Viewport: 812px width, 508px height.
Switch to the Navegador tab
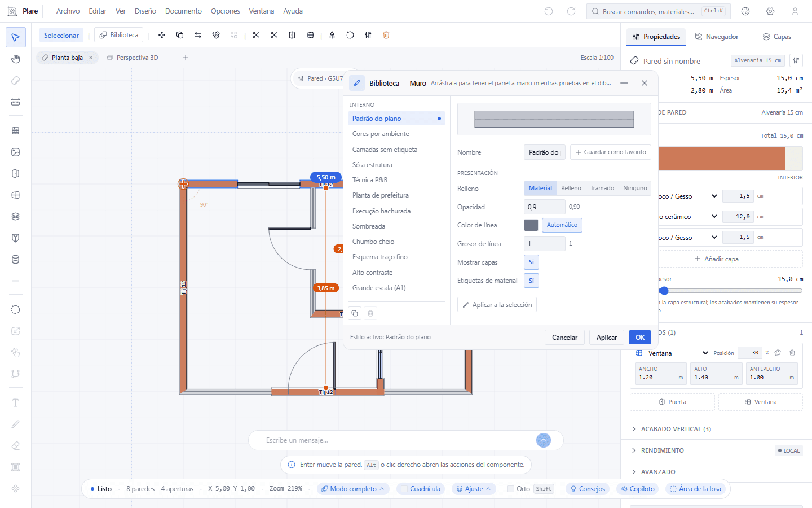coord(717,37)
